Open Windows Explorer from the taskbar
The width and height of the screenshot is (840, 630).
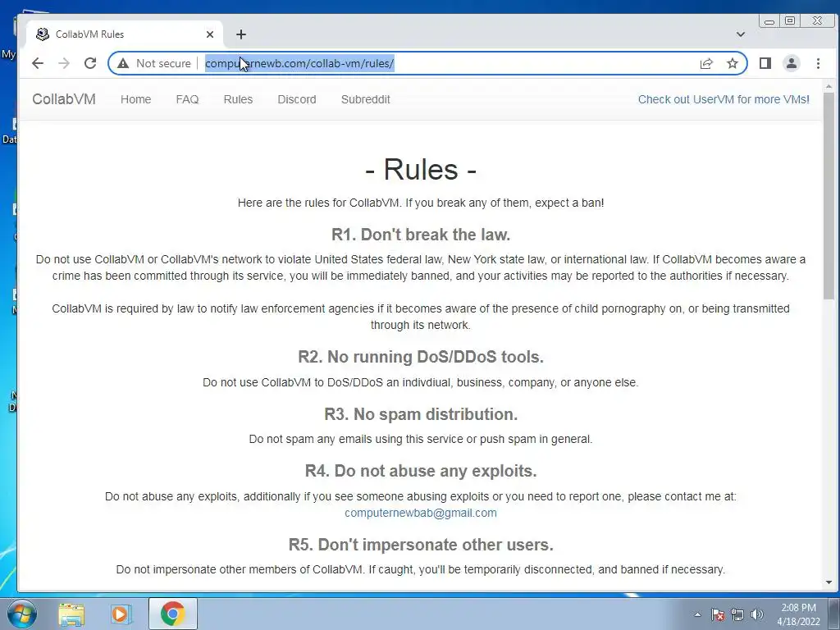(x=71, y=614)
